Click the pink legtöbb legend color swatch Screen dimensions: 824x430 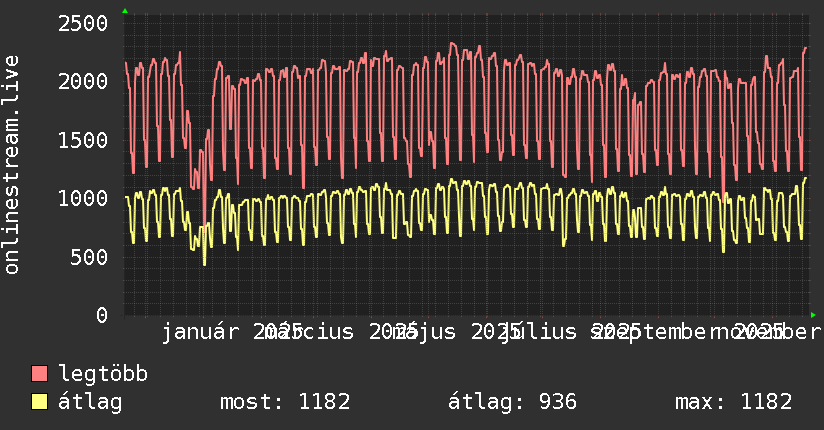[x=39, y=374]
